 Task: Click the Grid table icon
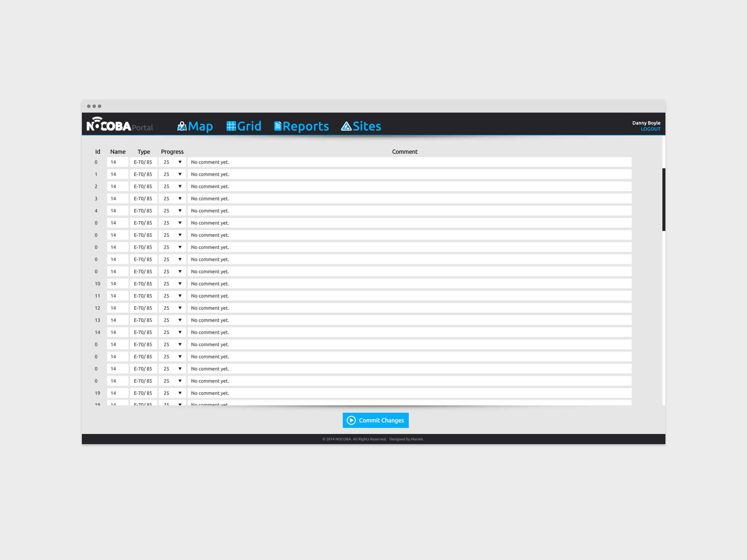point(231,126)
